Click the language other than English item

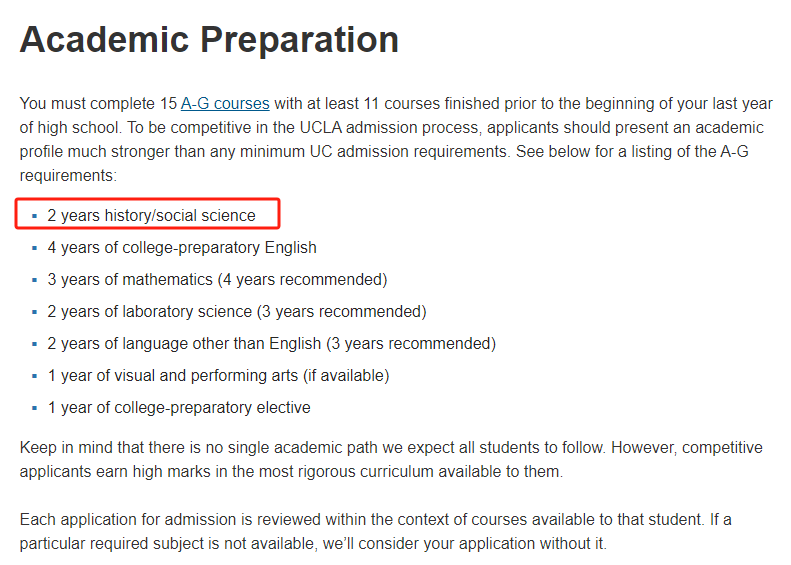click(272, 344)
